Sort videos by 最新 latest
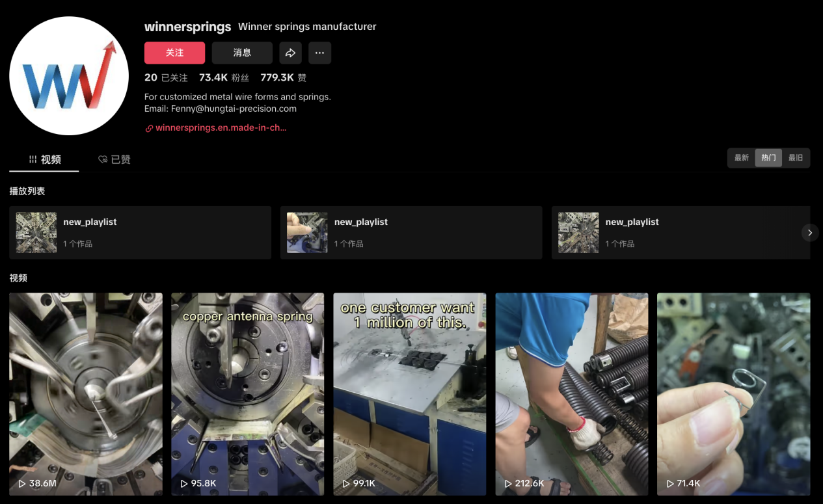 coord(742,158)
